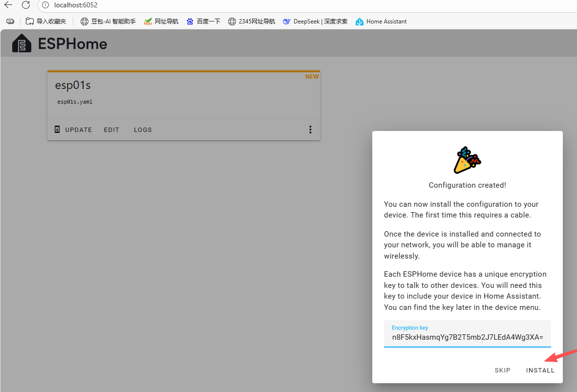Open the 2345网址导航 bookmark
The width and height of the screenshot is (577, 392).
(252, 22)
